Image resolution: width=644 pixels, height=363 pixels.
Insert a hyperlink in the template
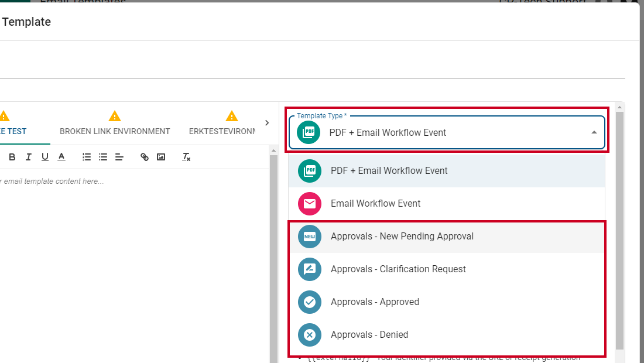click(144, 157)
